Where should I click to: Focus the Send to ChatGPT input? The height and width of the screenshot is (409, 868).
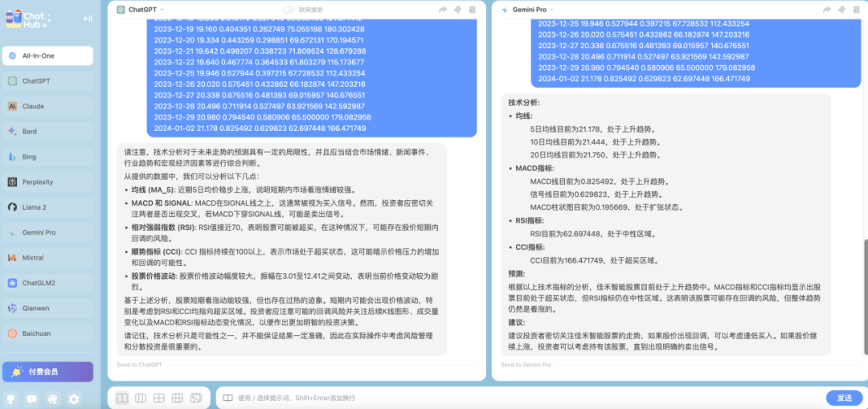[x=296, y=366]
